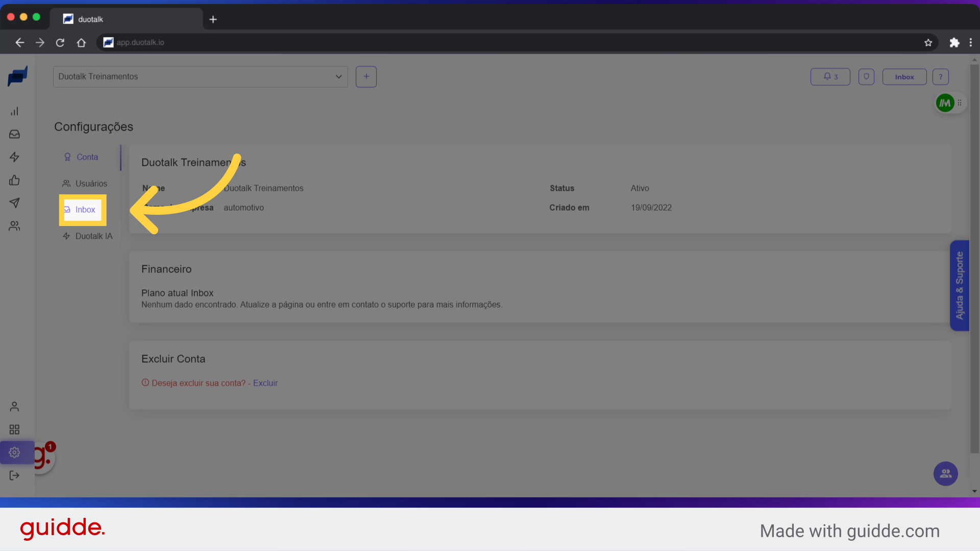The height and width of the screenshot is (551, 980).
Task: Click the logout icon in sidebar
Action: pyautogui.click(x=14, y=475)
